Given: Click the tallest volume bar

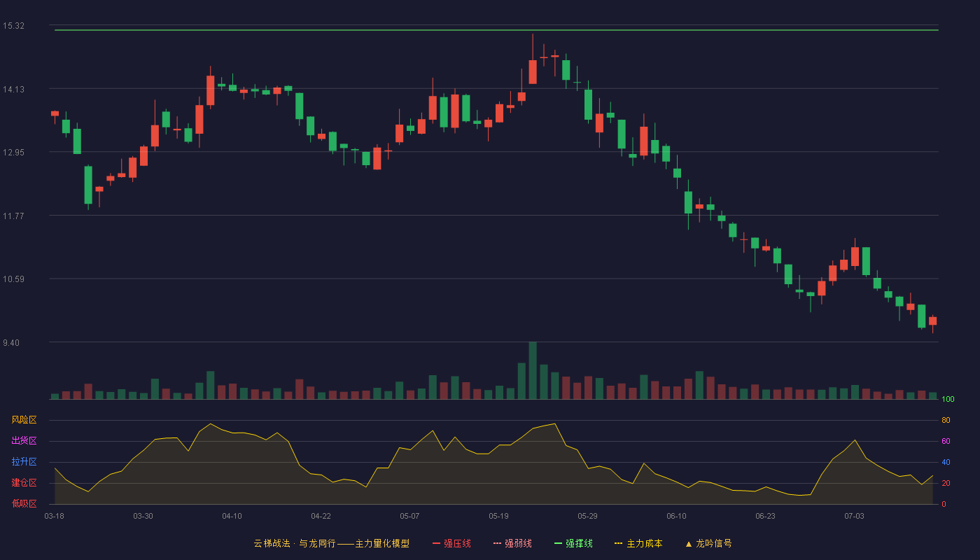Looking at the screenshot, I should coord(533,370).
